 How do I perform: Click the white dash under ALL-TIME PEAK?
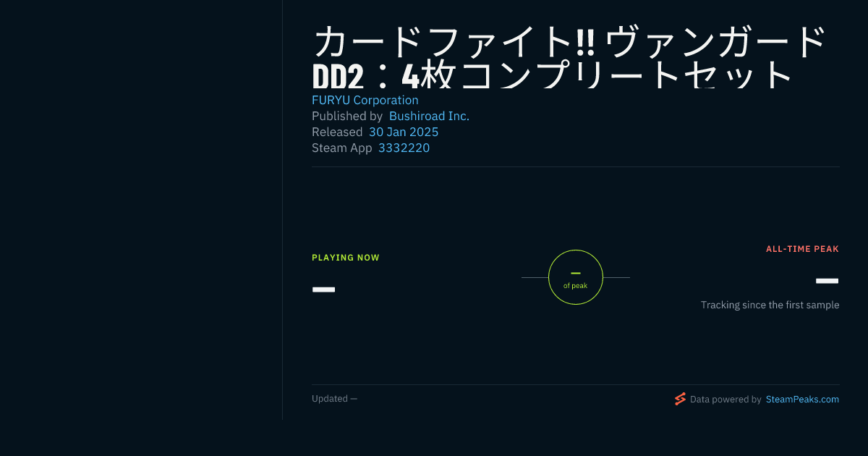coord(827,281)
